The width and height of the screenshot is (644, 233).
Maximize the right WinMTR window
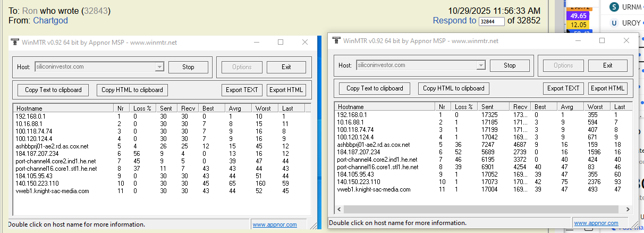click(x=602, y=40)
